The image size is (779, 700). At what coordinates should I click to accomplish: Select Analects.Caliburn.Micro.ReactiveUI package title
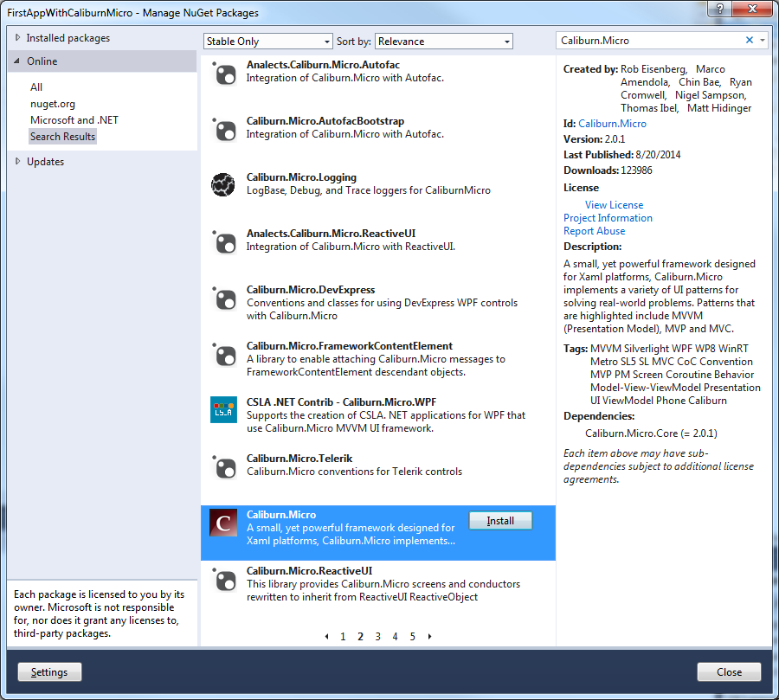(x=331, y=233)
